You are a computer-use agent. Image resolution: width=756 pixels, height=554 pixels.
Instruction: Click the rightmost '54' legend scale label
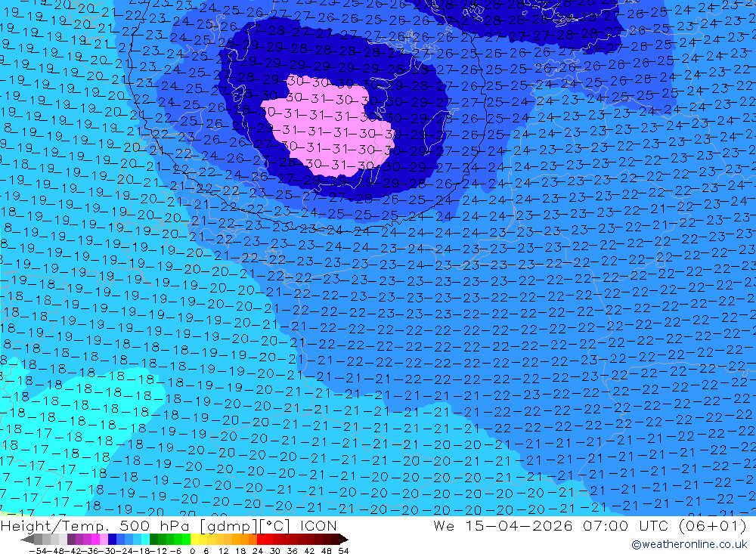pos(343,551)
